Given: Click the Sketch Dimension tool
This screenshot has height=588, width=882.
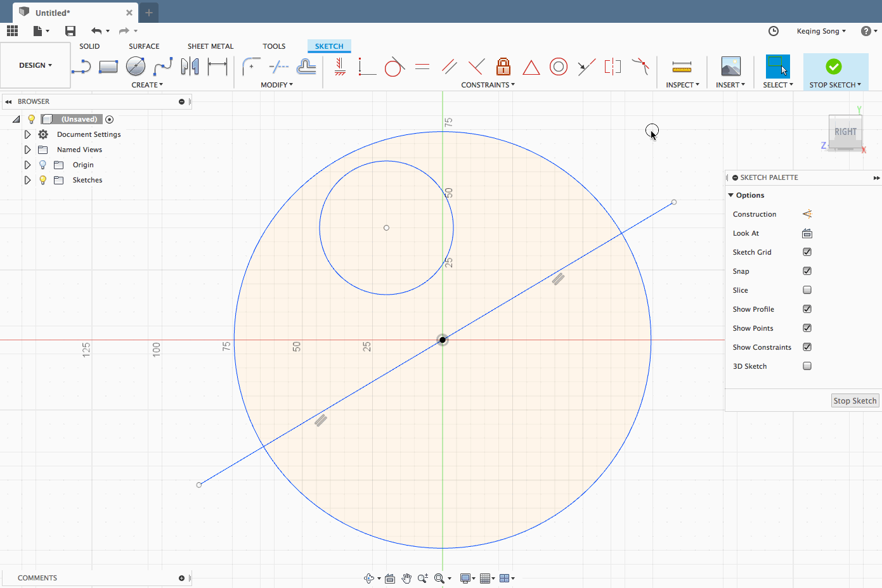Looking at the screenshot, I should pos(217,66).
